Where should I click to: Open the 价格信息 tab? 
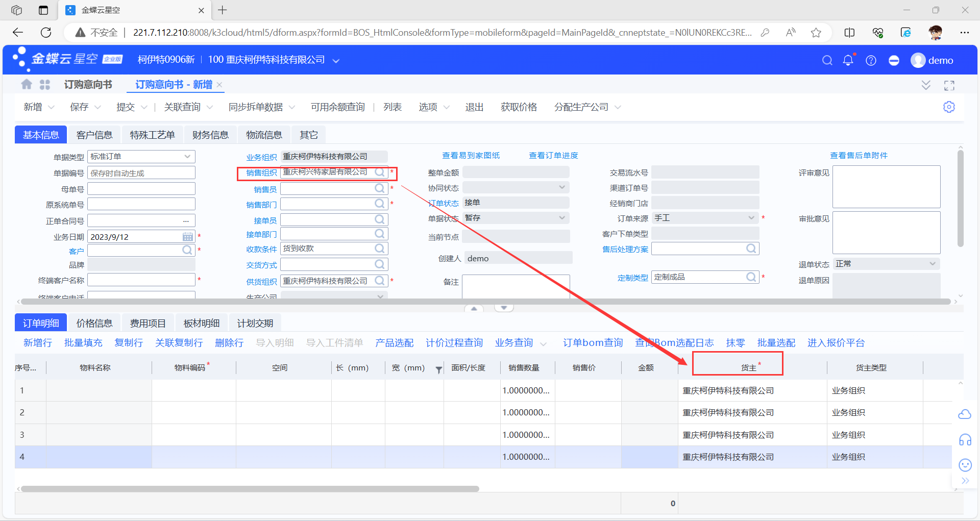pos(94,323)
